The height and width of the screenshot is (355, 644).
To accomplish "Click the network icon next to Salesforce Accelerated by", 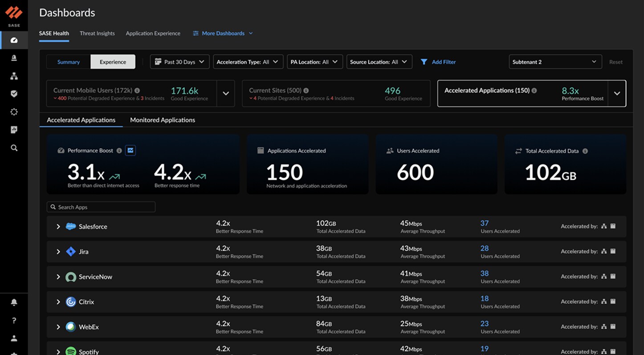I will 604,226.
